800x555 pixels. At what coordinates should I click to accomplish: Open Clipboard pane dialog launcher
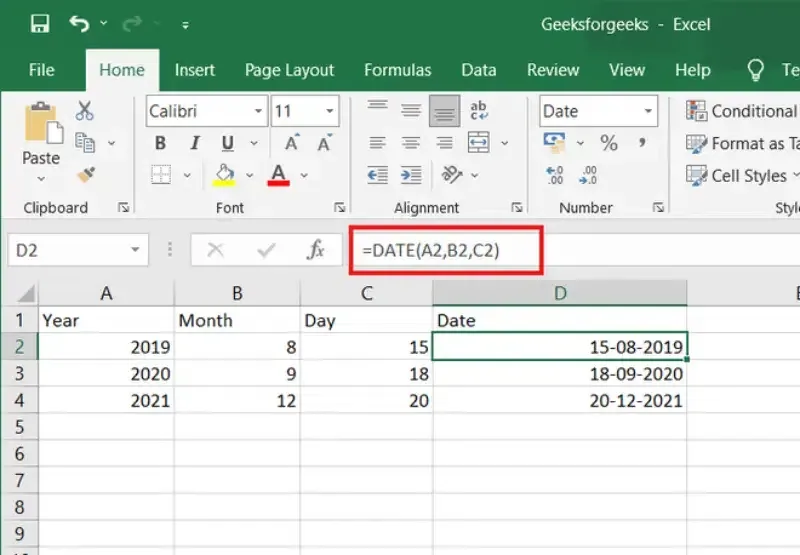123,207
